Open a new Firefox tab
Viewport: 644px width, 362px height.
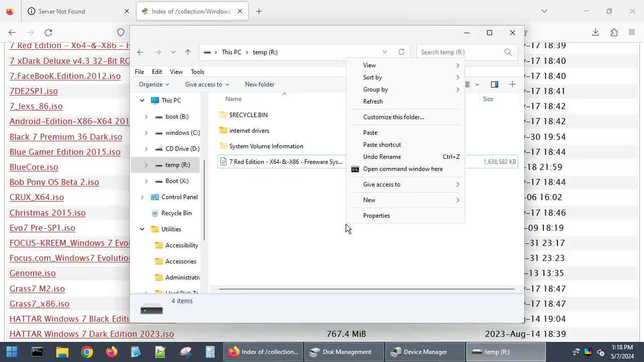tap(259, 11)
